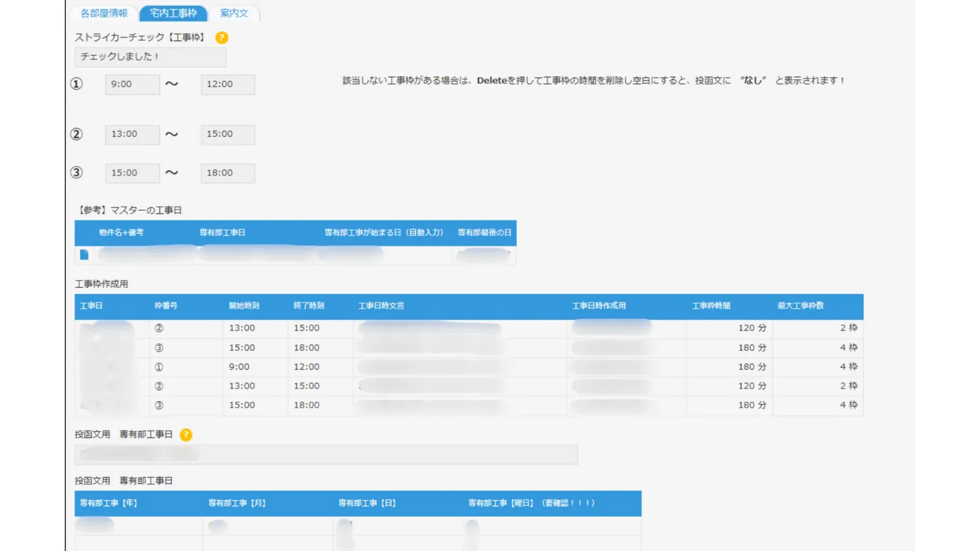Click 工事日 column header in 工事枠作成用 table
Screen dimensions: 980x551
point(92,306)
